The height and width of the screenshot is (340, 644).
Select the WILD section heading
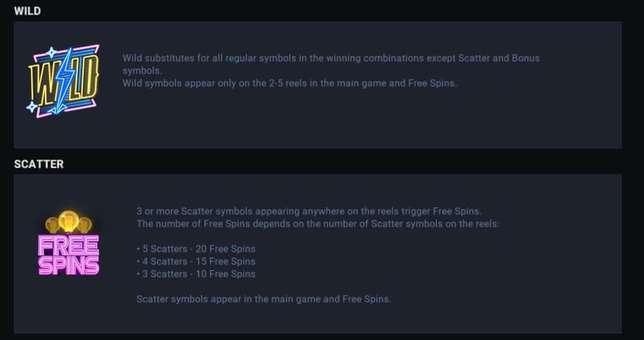point(27,11)
